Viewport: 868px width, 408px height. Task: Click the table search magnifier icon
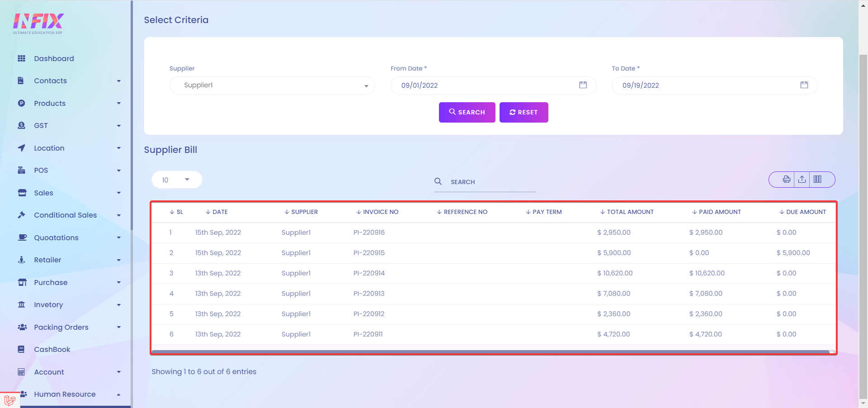(438, 181)
